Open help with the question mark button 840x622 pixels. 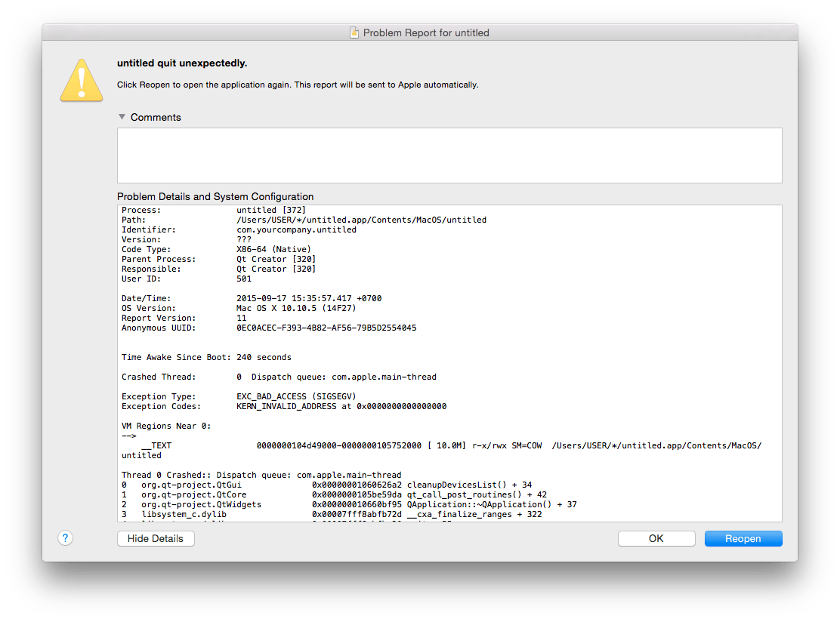coord(66,537)
